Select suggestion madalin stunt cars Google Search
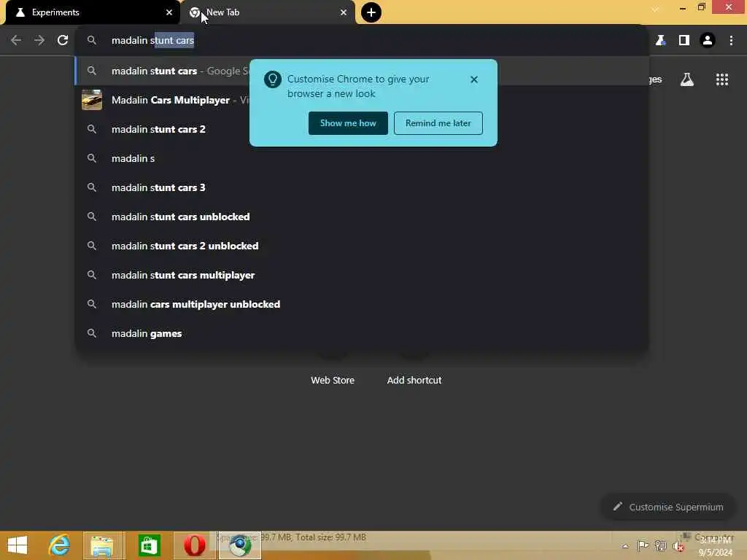Image resolution: width=747 pixels, height=560 pixels. click(x=362, y=71)
